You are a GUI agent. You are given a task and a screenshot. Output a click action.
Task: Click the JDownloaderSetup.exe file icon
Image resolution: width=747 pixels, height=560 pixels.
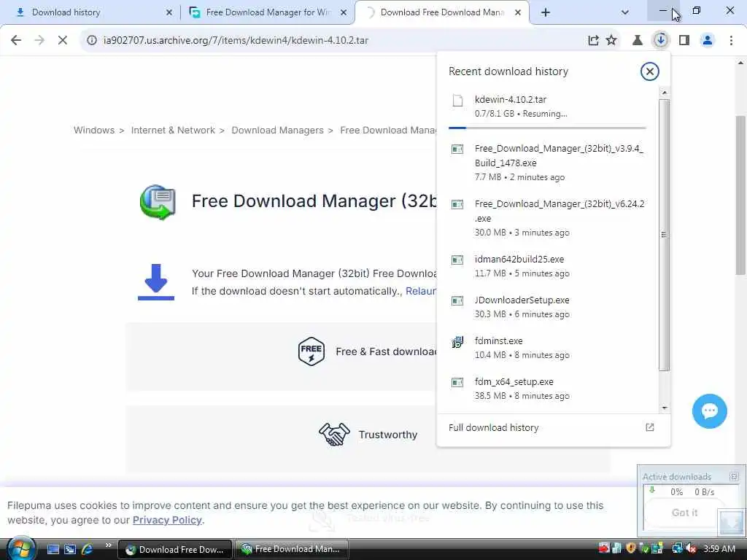(457, 301)
